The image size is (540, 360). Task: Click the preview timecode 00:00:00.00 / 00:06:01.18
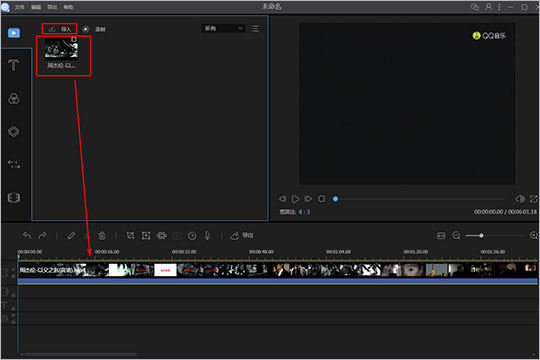(505, 212)
